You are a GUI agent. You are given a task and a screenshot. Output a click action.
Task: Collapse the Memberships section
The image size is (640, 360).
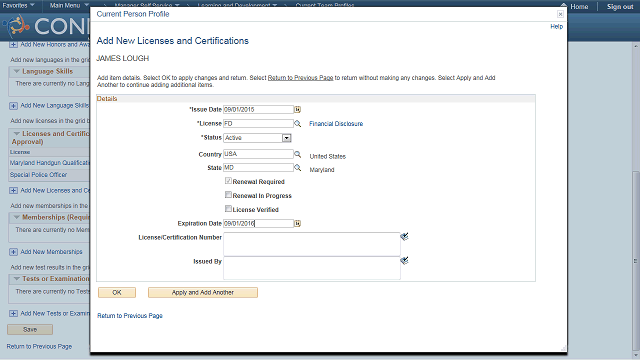point(16,217)
